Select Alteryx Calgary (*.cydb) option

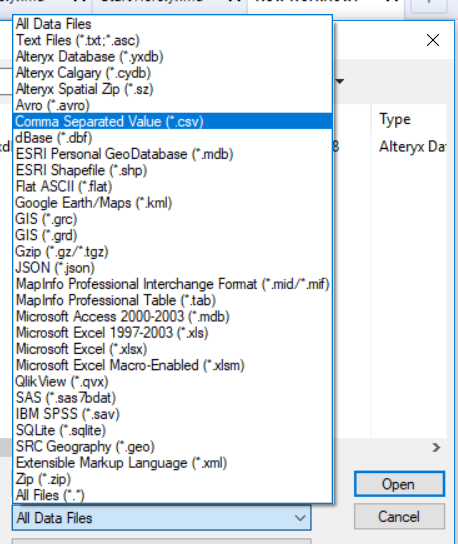pos(172,73)
